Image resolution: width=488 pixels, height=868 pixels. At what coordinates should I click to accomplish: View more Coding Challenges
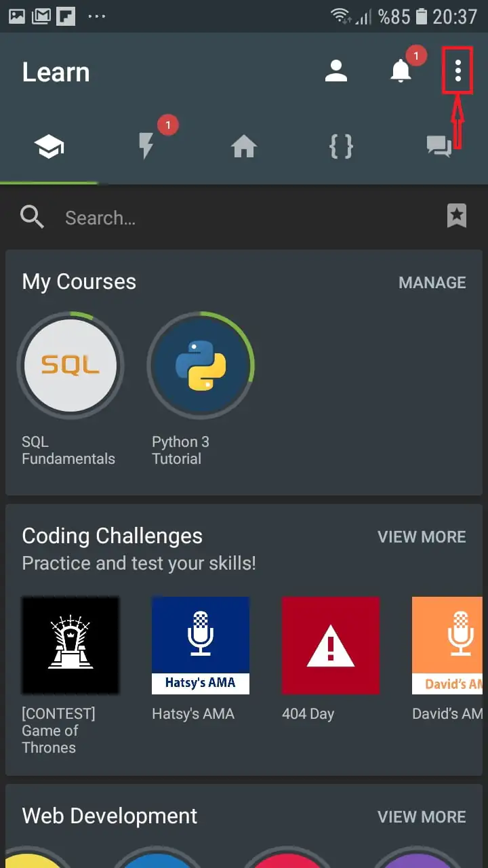[422, 537]
